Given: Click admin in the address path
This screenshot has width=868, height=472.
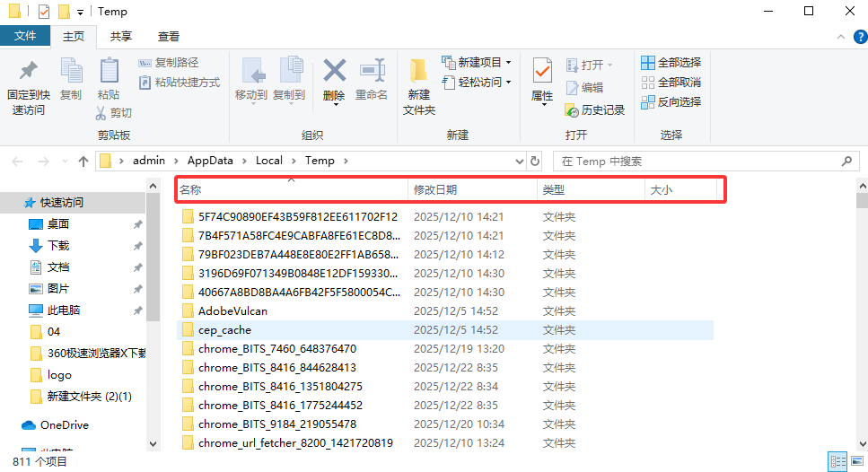Looking at the screenshot, I should (x=149, y=161).
